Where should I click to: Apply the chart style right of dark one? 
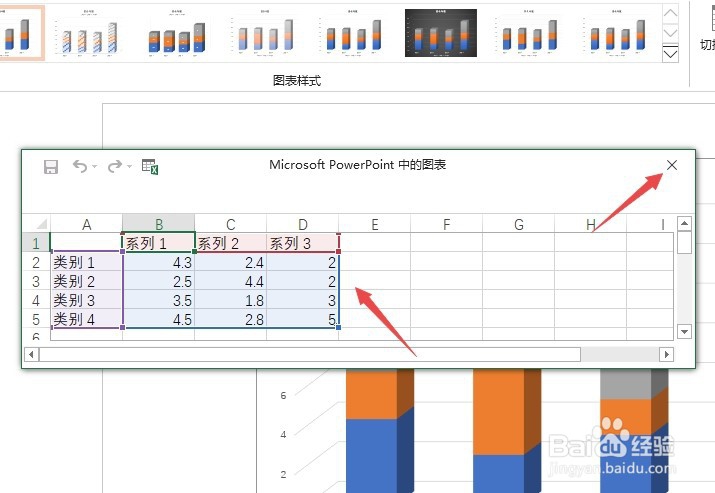click(x=529, y=33)
